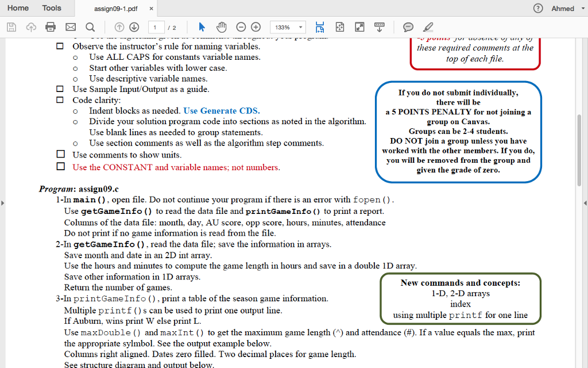Go to the next page with the down arrow
588x368 pixels.
(x=134, y=26)
